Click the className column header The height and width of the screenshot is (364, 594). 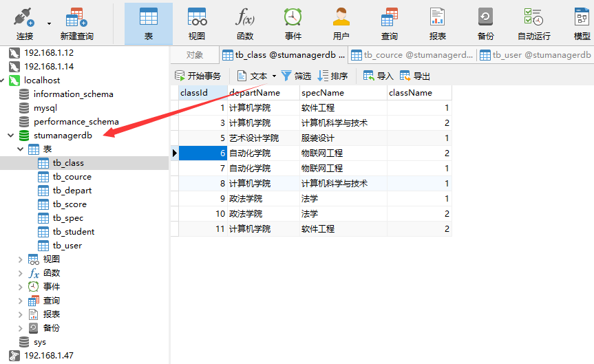(419, 93)
